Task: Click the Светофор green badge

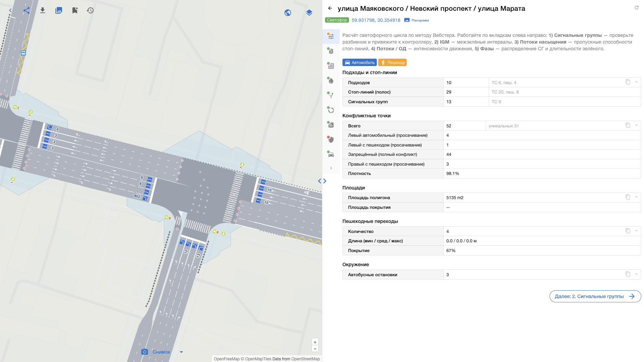Action: point(337,20)
